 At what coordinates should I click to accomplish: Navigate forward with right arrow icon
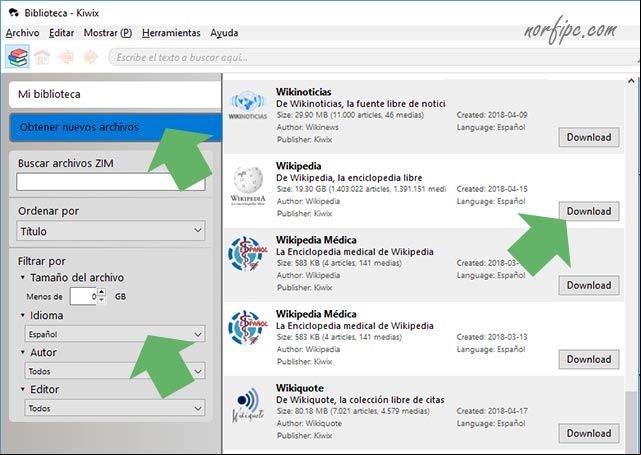(x=91, y=57)
